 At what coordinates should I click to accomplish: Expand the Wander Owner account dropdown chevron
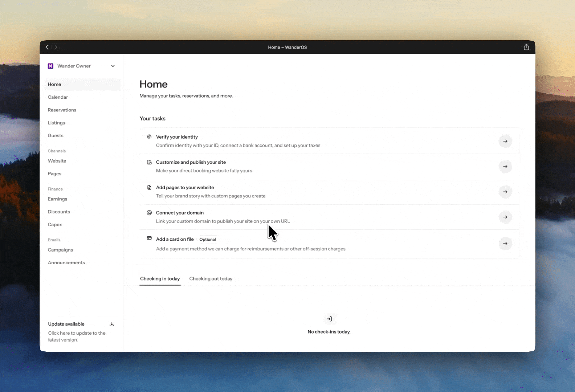113,66
